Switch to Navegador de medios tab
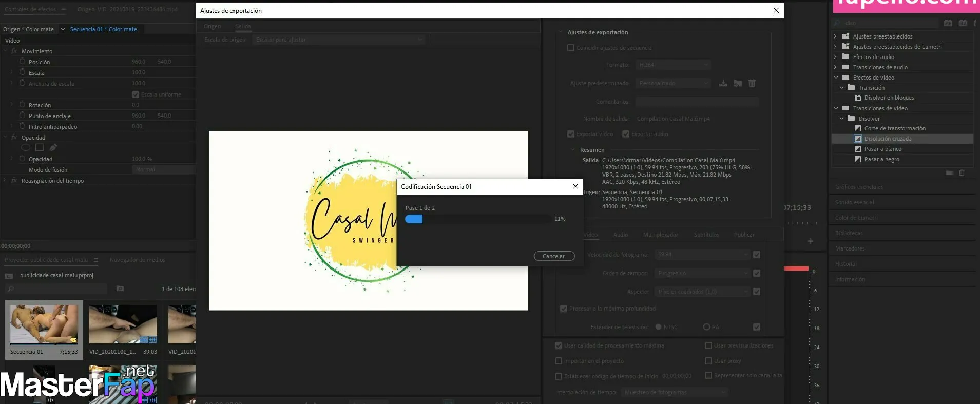 tap(138, 260)
